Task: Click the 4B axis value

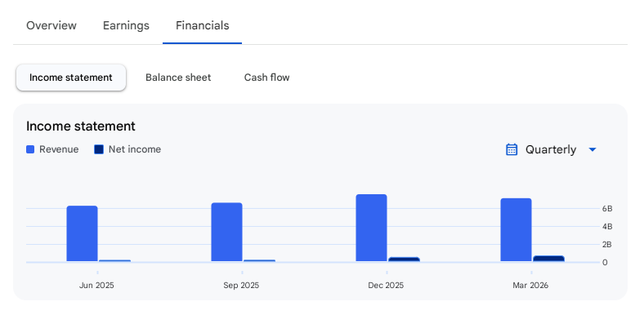Action: pyautogui.click(x=607, y=226)
